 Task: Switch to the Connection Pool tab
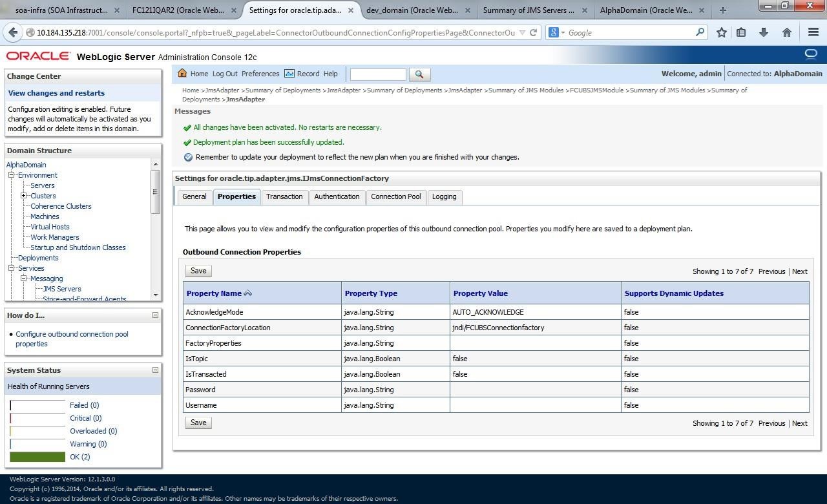395,196
